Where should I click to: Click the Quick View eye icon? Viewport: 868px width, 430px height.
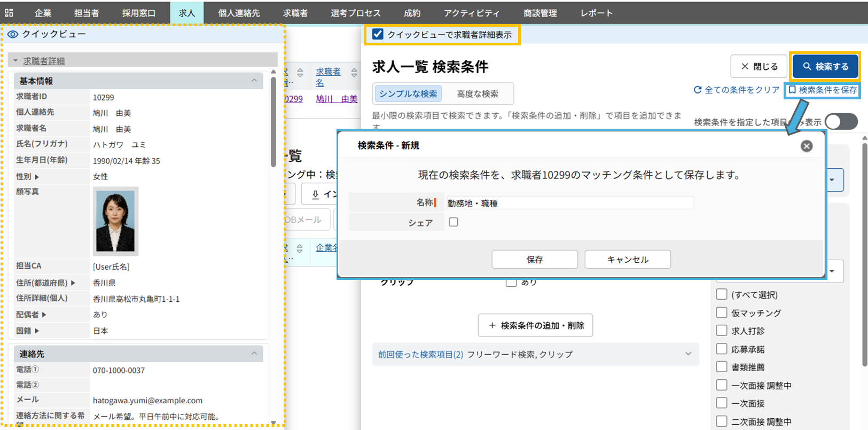[13, 34]
